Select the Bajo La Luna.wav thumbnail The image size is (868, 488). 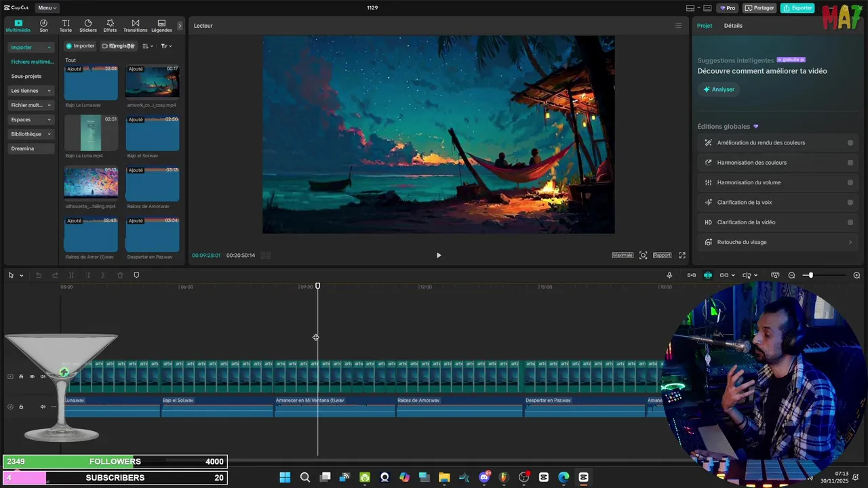[91, 83]
